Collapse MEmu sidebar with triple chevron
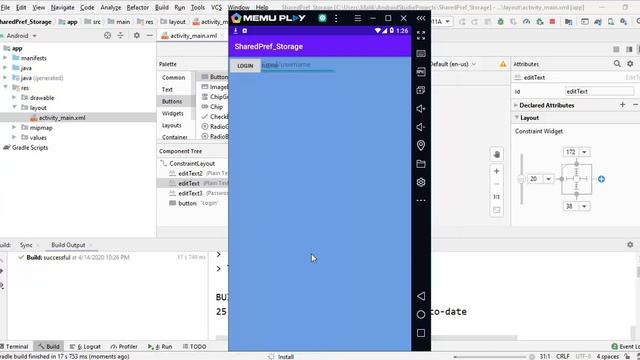The width and height of the screenshot is (640, 360). pyautogui.click(x=421, y=18)
